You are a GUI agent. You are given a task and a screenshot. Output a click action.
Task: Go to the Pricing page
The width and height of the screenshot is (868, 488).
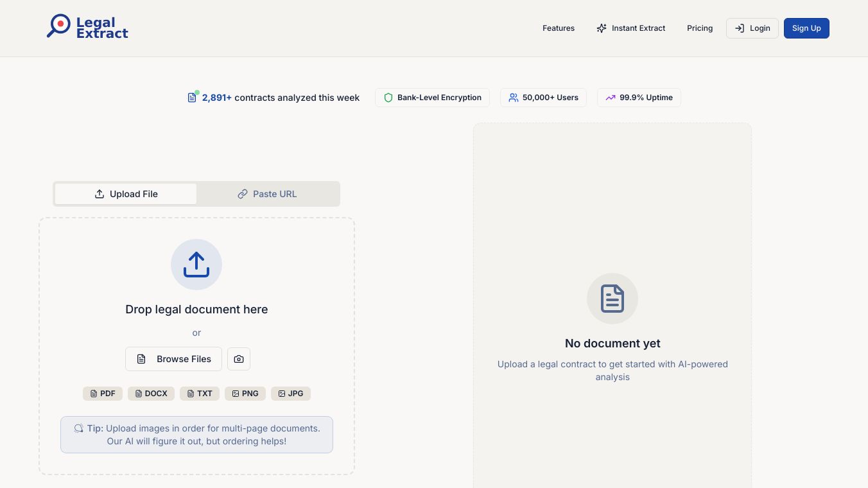click(700, 28)
